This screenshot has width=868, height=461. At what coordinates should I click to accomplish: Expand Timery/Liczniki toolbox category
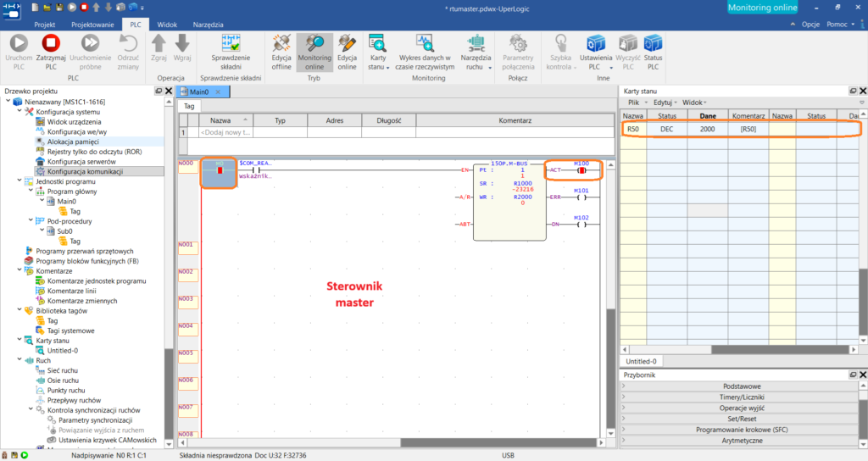tap(741, 397)
